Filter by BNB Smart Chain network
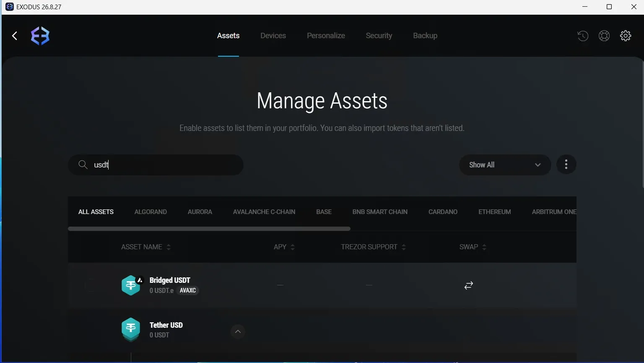The width and height of the screenshot is (644, 363). click(x=380, y=212)
